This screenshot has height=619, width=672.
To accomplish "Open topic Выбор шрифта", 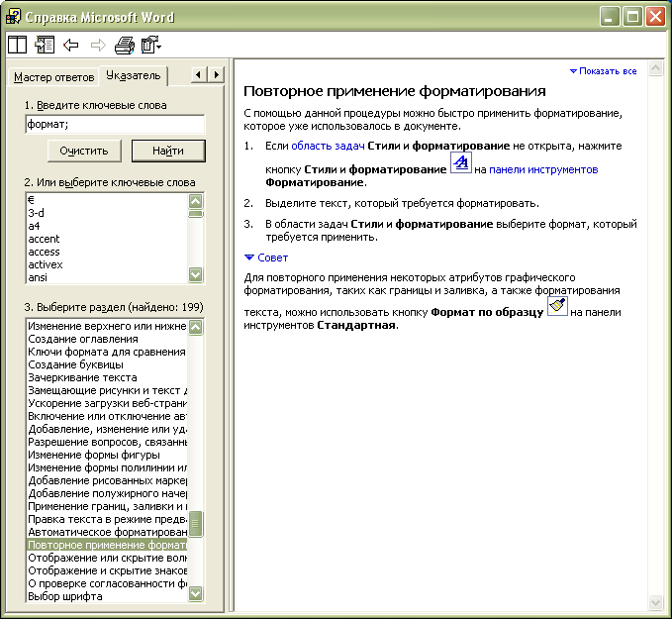I will 107,596.
